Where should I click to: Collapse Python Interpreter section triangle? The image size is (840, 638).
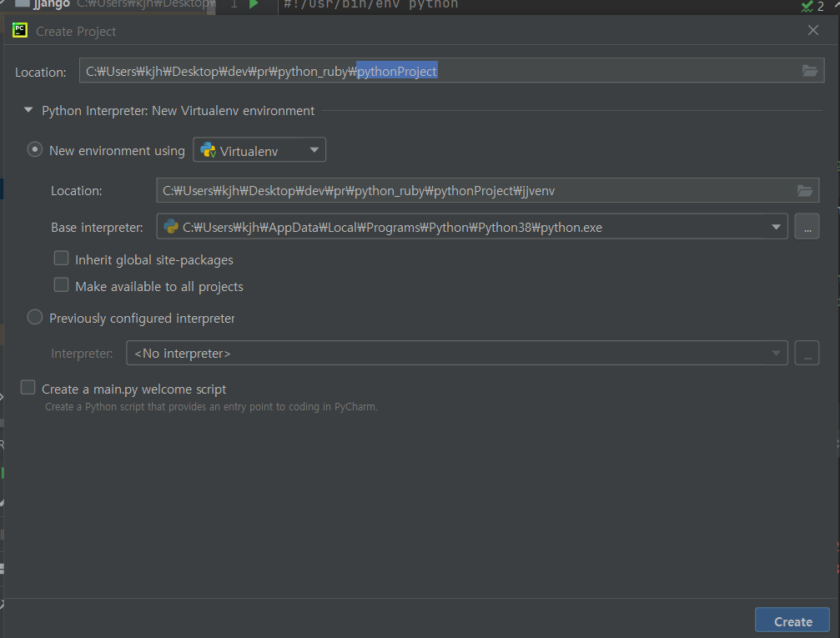28,110
